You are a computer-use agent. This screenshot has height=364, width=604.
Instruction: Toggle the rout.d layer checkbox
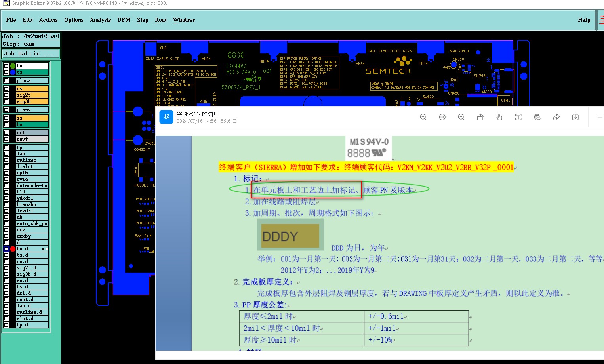tap(6, 299)
